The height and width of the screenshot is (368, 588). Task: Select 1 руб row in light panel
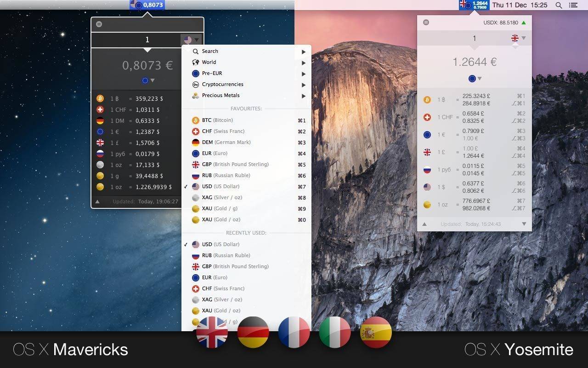475,170
